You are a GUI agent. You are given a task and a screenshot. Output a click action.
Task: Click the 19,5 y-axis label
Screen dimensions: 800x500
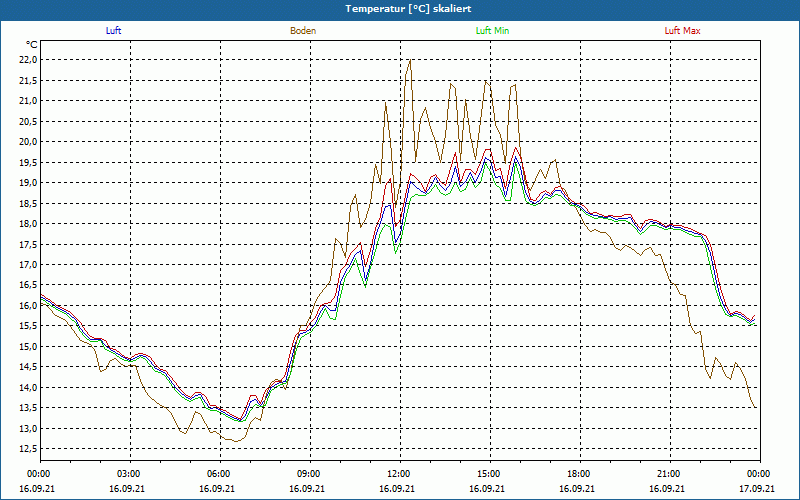coord(30,162)
